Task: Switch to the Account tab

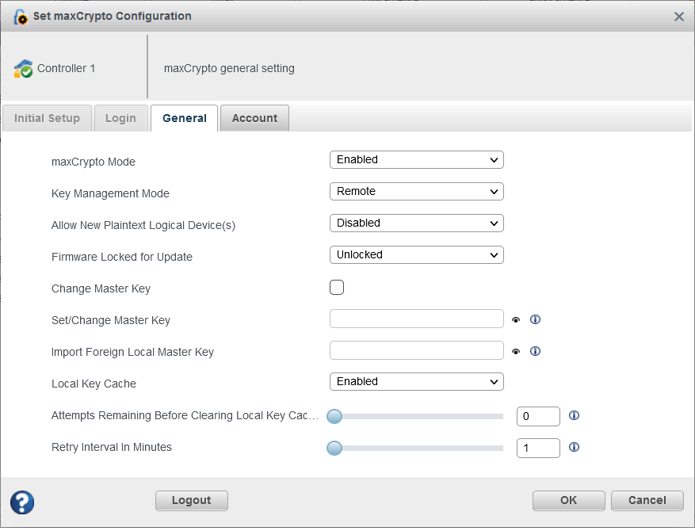Action: [254, 118]
